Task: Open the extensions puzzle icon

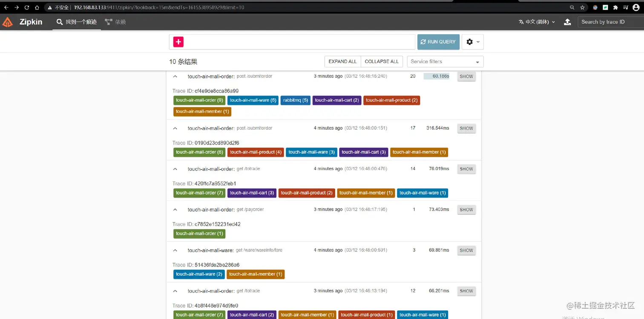Action: click(x=615, y=7)
